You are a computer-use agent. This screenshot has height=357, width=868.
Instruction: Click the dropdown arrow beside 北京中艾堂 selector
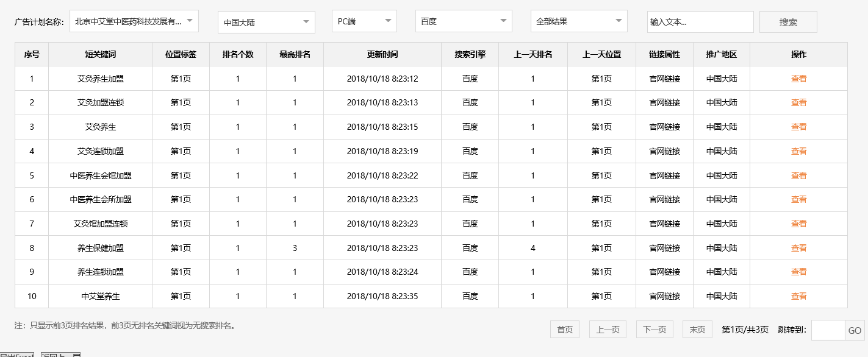coord(188,20)
